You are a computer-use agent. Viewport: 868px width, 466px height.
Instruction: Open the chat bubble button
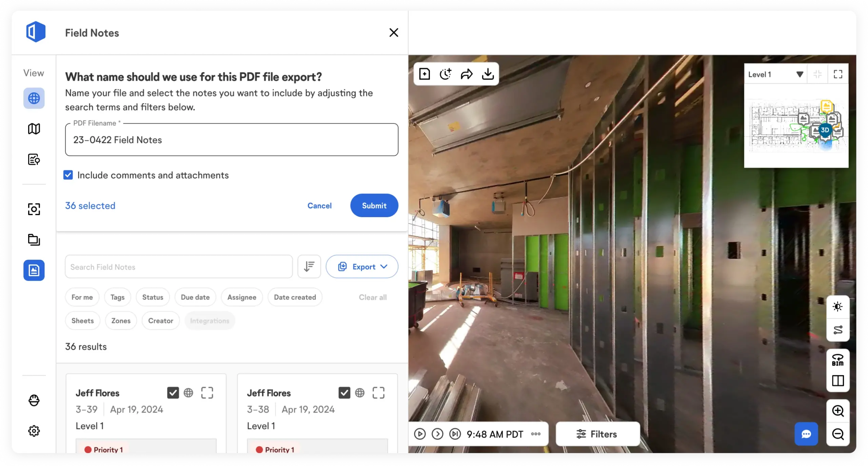806,434
